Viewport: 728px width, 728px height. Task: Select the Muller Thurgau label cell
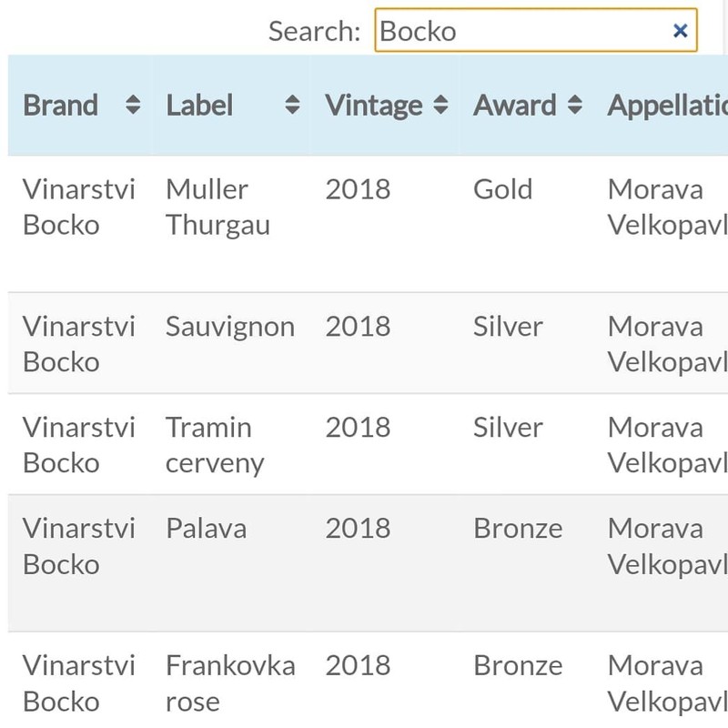coord(217,207)
